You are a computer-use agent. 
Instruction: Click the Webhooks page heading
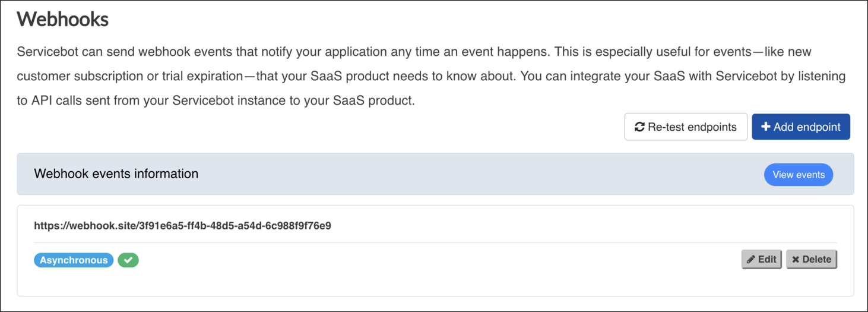(x=62, y=20)
